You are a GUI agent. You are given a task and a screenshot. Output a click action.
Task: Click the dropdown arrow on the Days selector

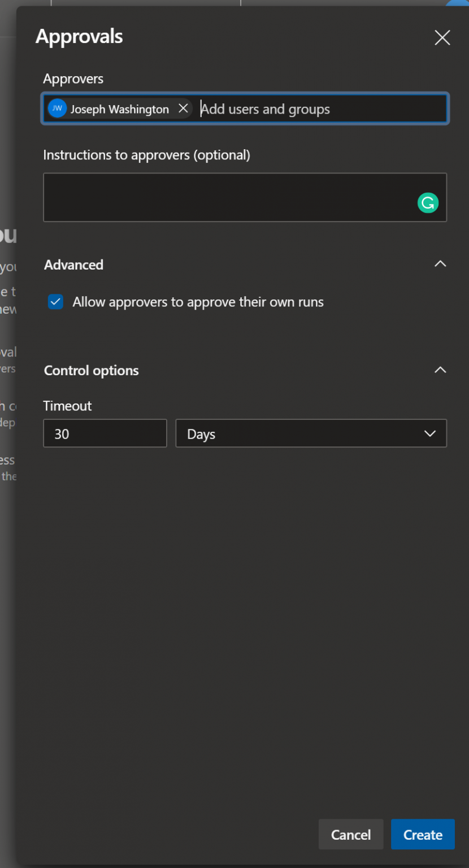tap(430, 433)
